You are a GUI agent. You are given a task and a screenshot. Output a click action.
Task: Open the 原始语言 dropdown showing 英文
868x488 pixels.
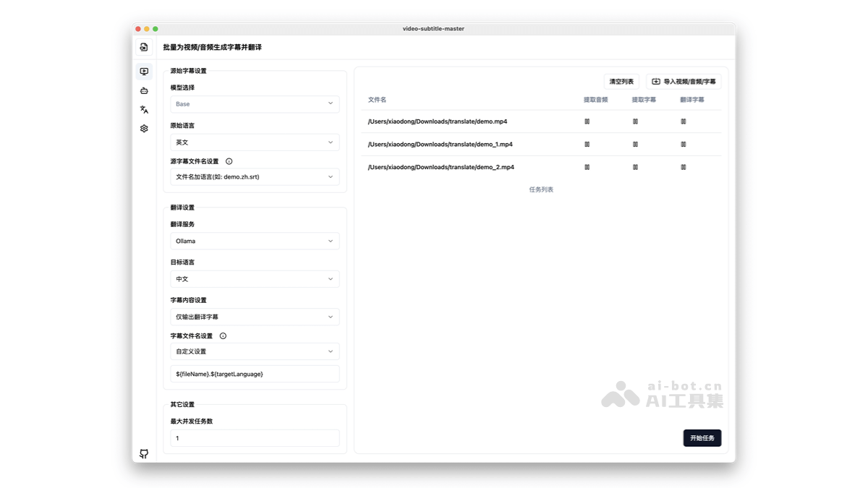point(255,142)
